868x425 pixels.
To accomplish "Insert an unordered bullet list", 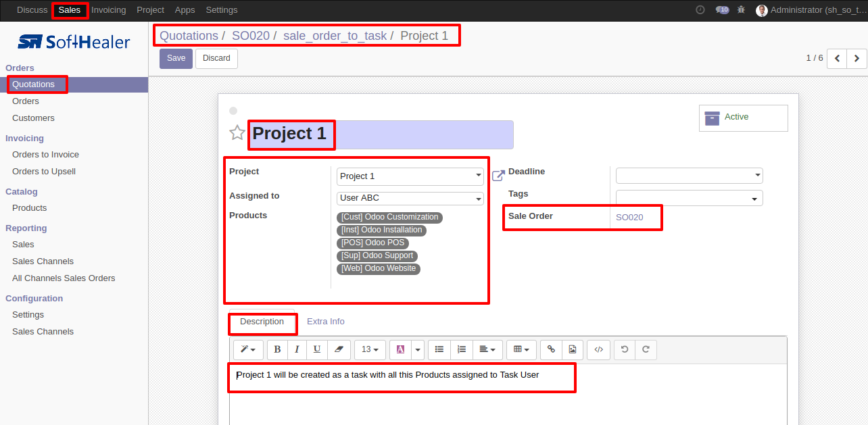I will pos(439,349).
